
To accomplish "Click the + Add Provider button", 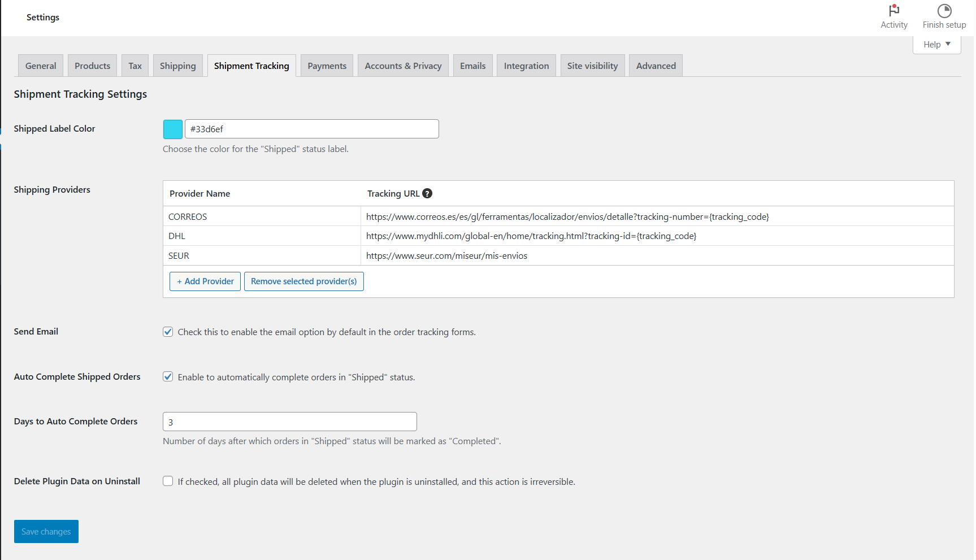I will 205,281.
